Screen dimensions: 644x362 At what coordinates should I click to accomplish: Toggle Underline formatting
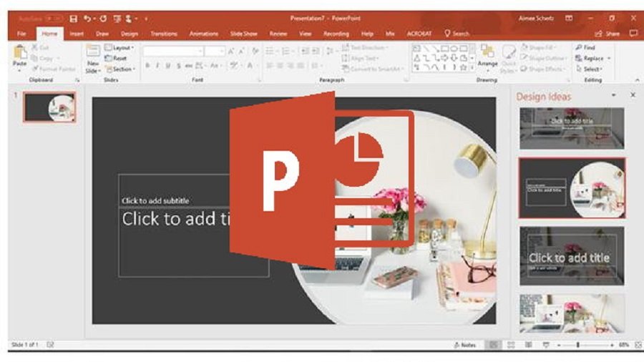pos(167,66)
